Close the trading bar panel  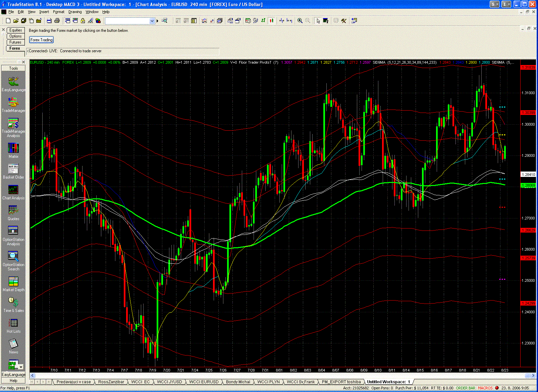coord(3,30)
